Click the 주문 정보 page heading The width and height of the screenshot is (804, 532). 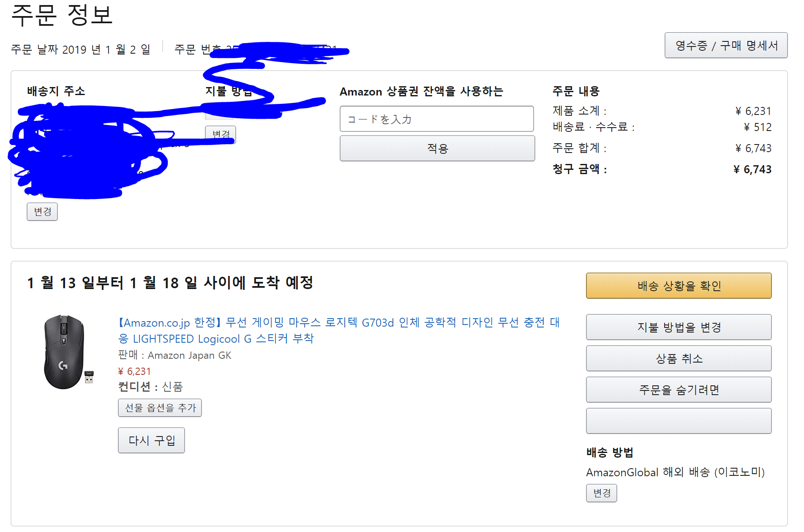(62, 16)
